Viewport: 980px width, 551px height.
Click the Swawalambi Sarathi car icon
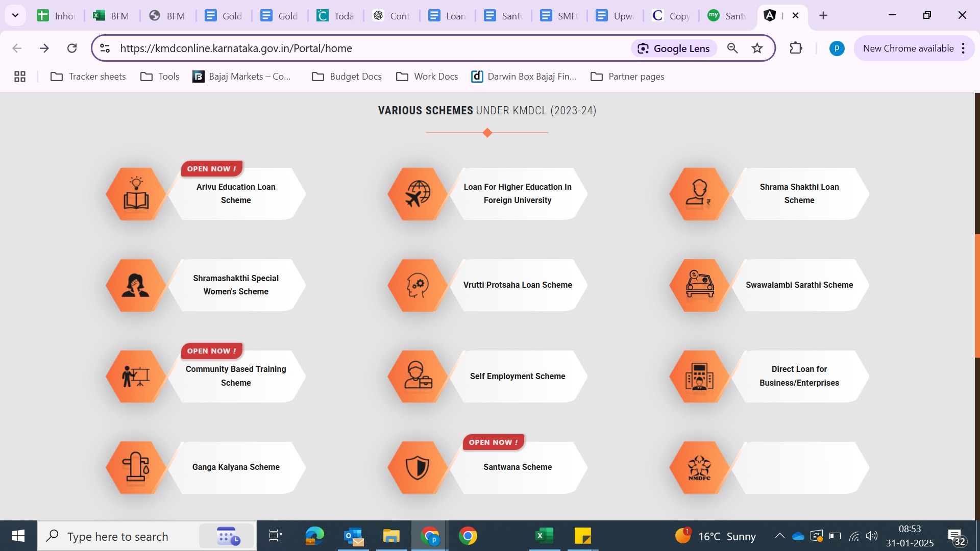point(699,285)
